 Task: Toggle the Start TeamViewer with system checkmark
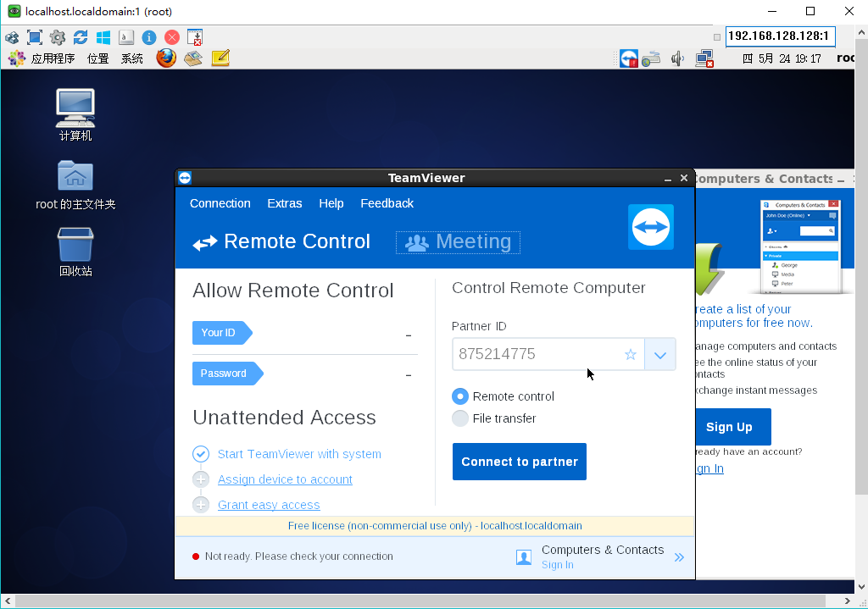[x=201, y=454]
